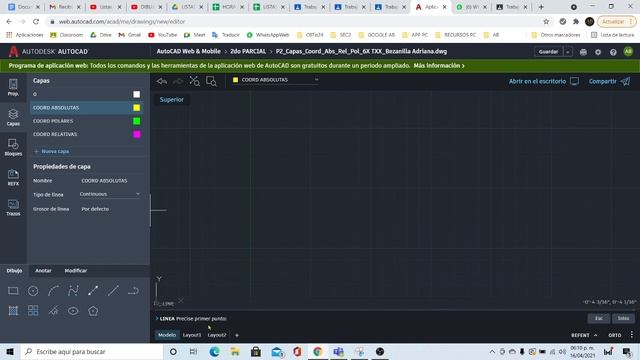Click AutoCAD Web & Mobile breadcrumb

(189, 51)
